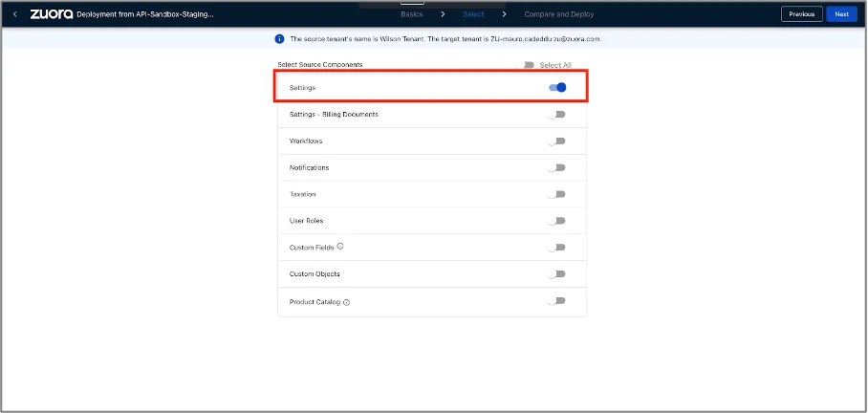Click the Workflows row label
868x413 pixels.
point(306,141)
